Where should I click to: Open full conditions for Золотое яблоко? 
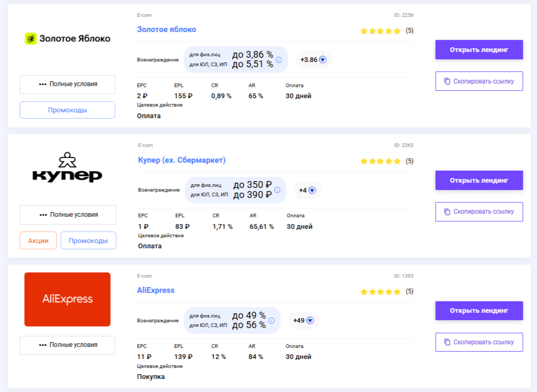coord(67,84)
